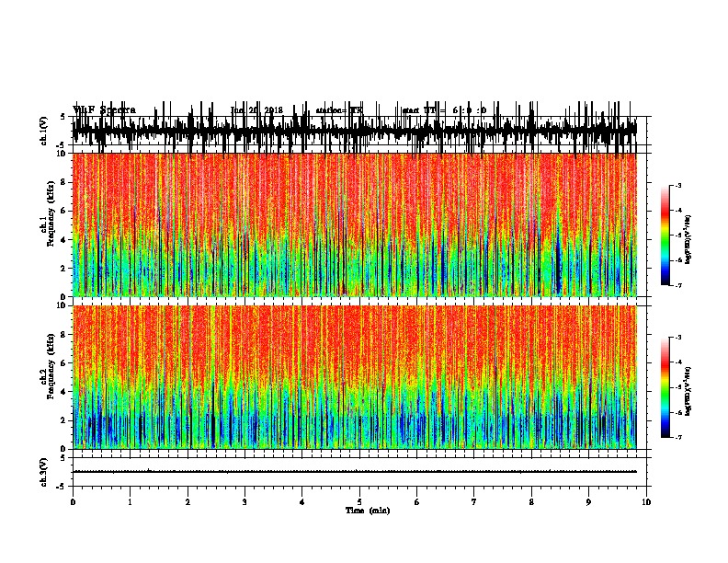Click the '8' tick on the time axis
The width and height of the screenshot is (728, 563).
[531, 502]
